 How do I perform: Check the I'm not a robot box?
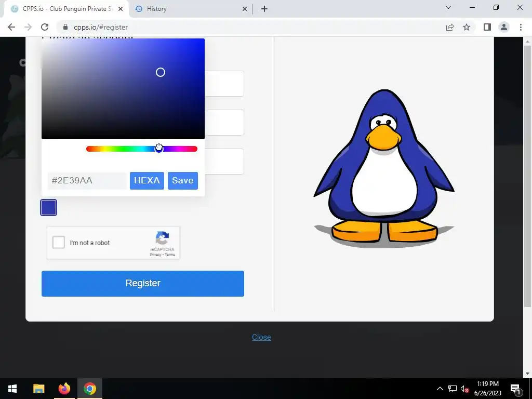(58, 243)
